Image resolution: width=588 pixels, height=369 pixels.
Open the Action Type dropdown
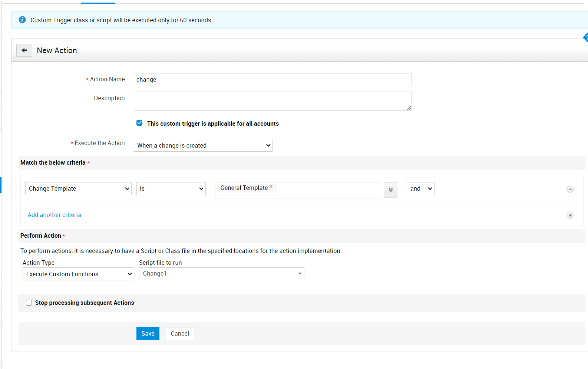click(78, 274)
